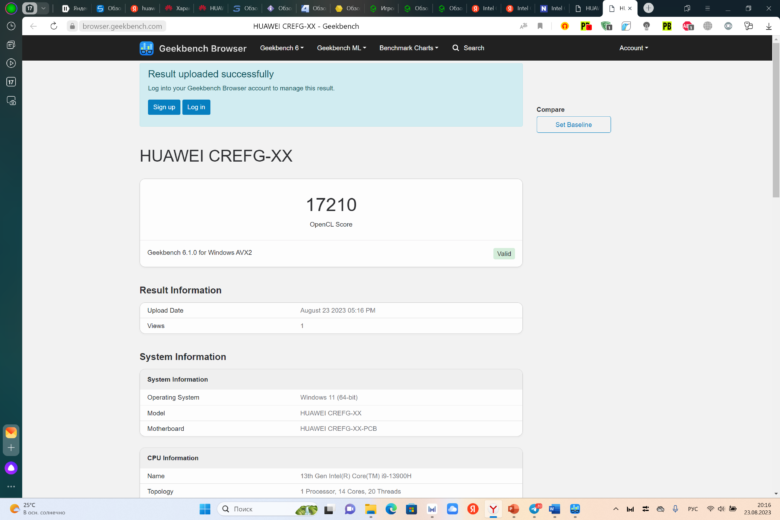Switch to the 'huaw' browser tab
This screenshot has height=520, width=780.
[x=143, y=8]
